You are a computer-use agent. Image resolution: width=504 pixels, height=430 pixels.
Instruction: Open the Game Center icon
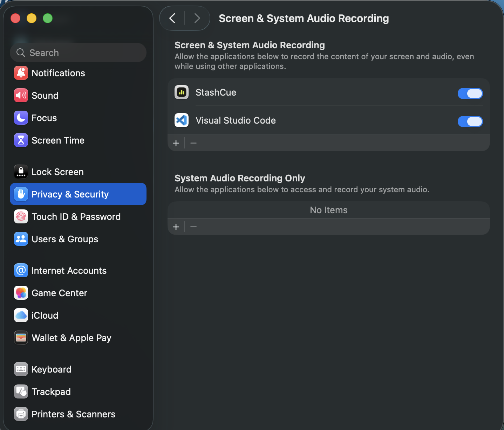21,293
